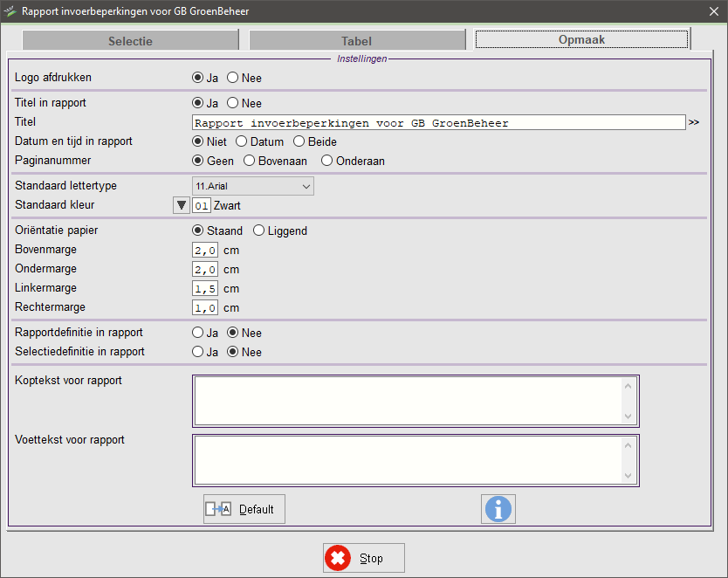Click the 'Logo afdrukken' label
This screenshot has width=728, height=578.
(53, 77)
